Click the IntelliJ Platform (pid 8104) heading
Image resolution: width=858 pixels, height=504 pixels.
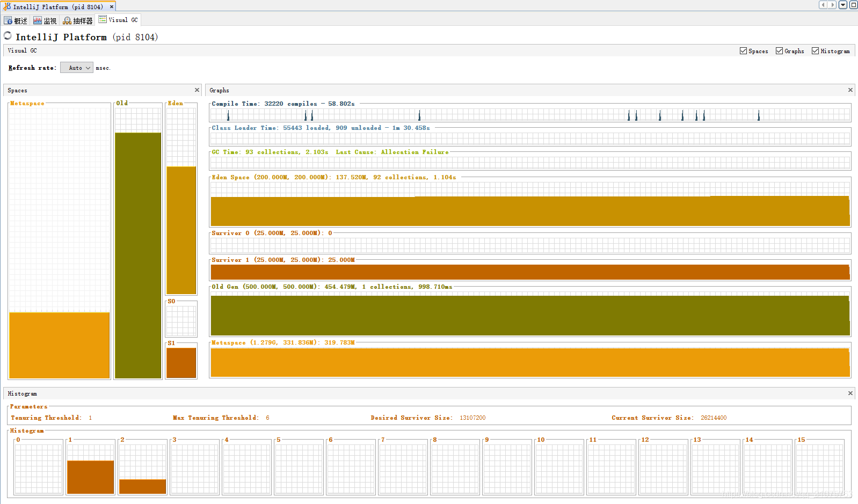[x=86, y=37]
